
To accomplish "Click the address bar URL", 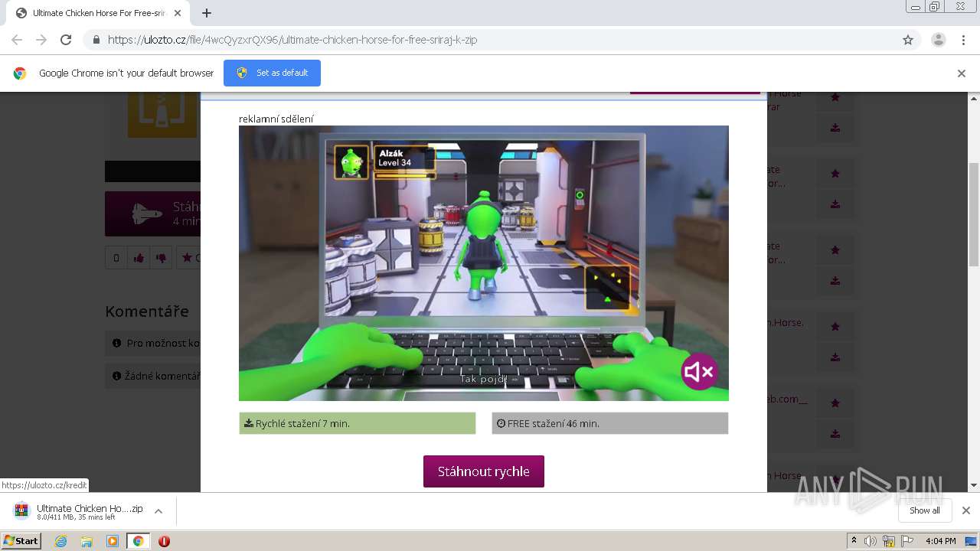I will coord(292,40).
